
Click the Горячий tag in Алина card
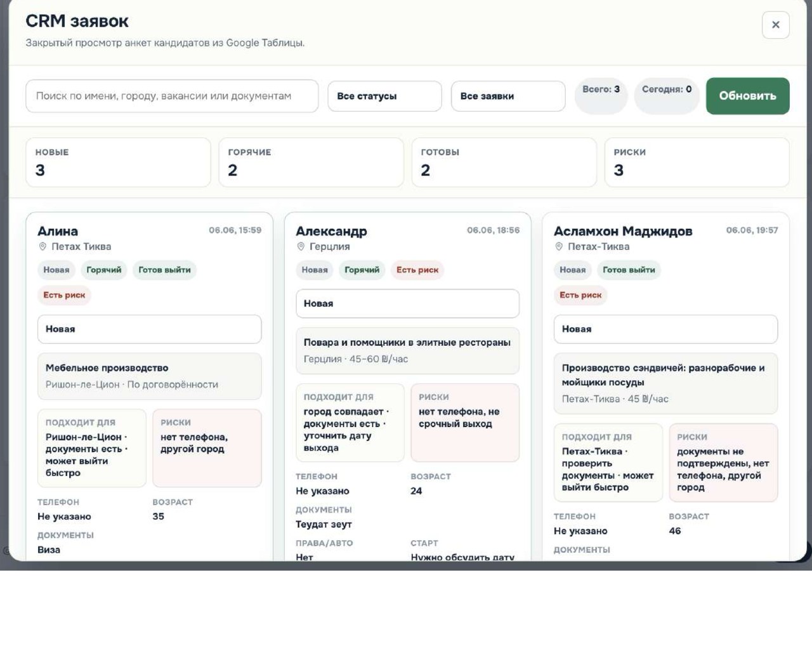click(104, 270)
